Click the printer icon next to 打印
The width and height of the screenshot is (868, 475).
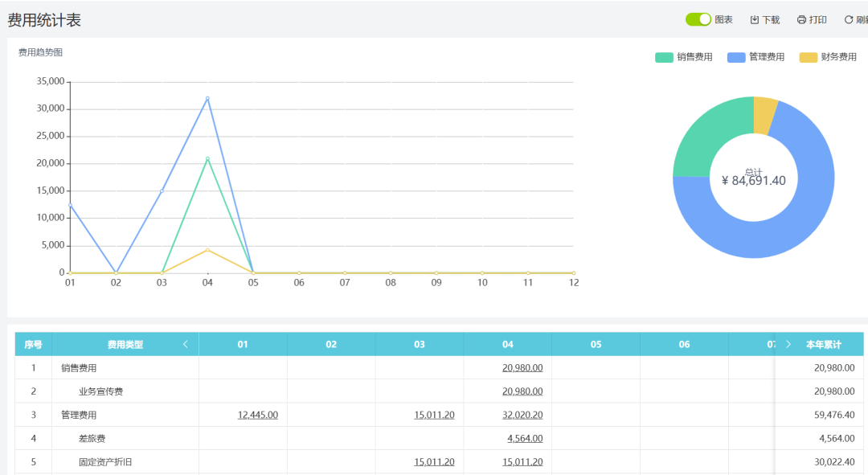point(801,20)
